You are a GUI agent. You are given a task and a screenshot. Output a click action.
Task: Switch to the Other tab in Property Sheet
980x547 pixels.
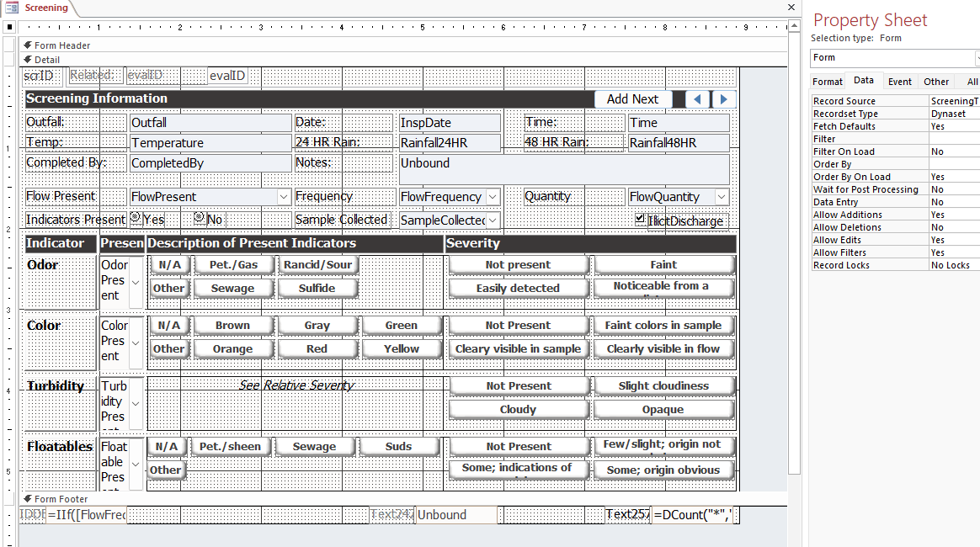936,82
